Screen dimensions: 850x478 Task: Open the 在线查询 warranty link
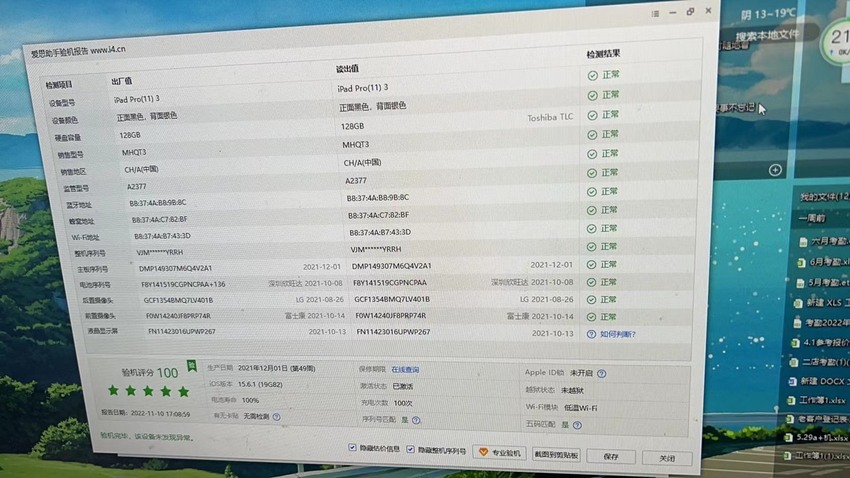[x=405, y=370]
